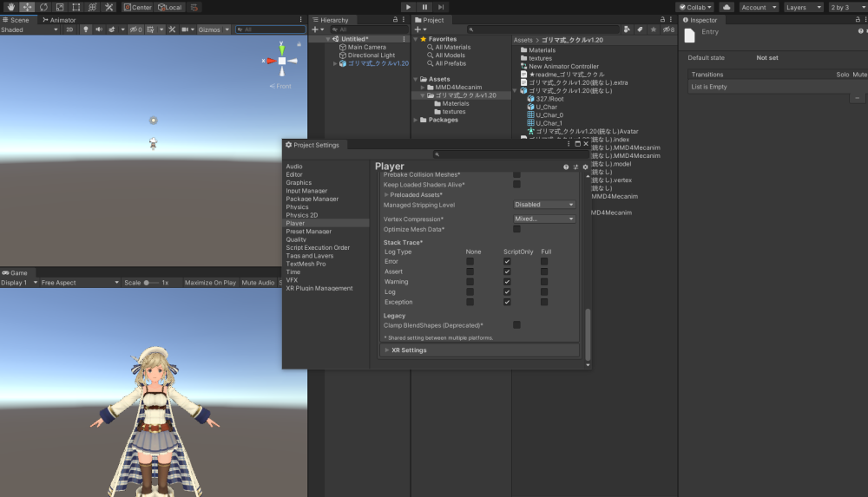Click Search by Label tag icon in Project
Viewport: 868px width, 497px height.
[x=640, y=29]
